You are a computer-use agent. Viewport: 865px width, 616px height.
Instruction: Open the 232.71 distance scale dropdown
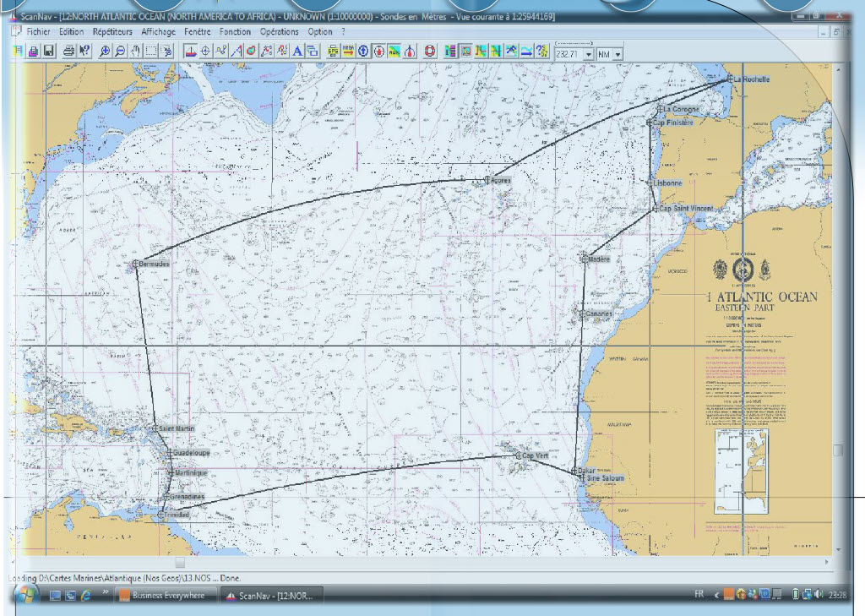(587, 54)
